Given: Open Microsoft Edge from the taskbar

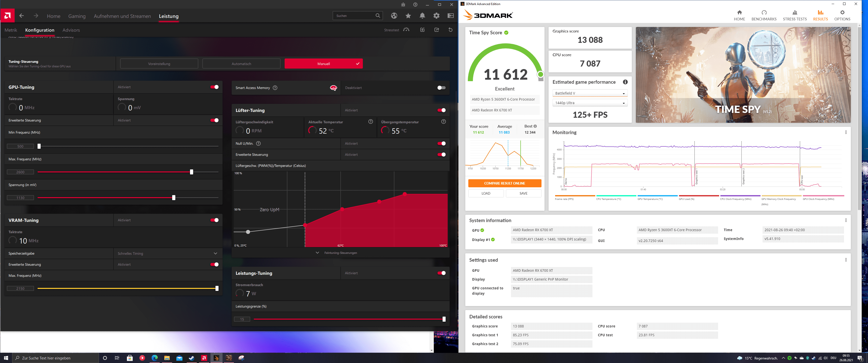Looking at the screenshot, I should coord(155,358).
